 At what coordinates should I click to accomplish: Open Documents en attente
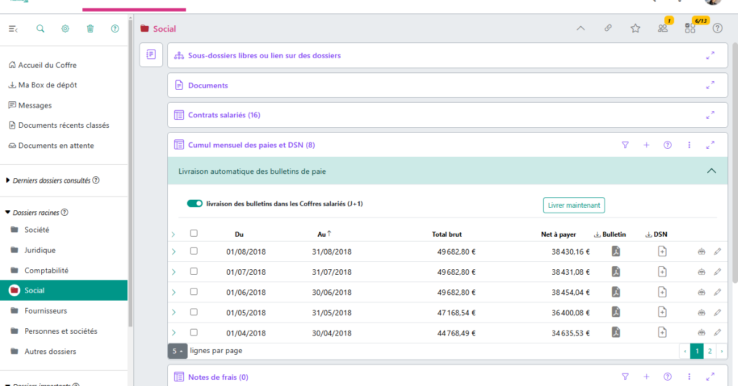click(x=51, y=145)
